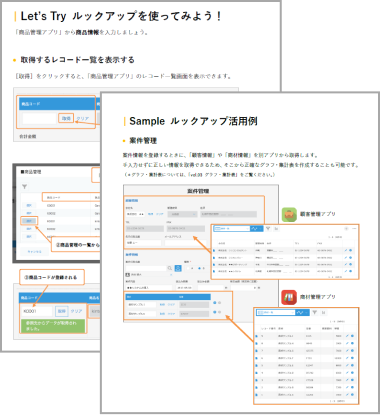
Task: Open the product list view selector dropdown
Action: click(x=276, y=312)
